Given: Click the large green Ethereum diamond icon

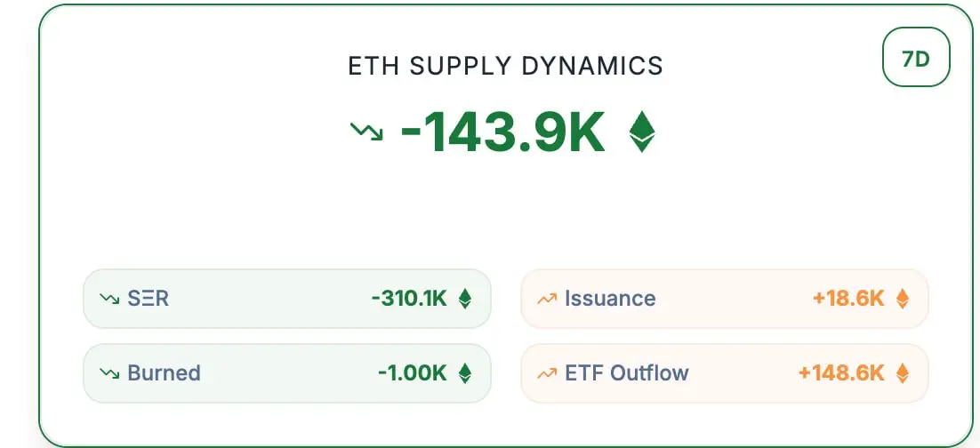Looking at the screenshot, I should (x=641, y=132).
